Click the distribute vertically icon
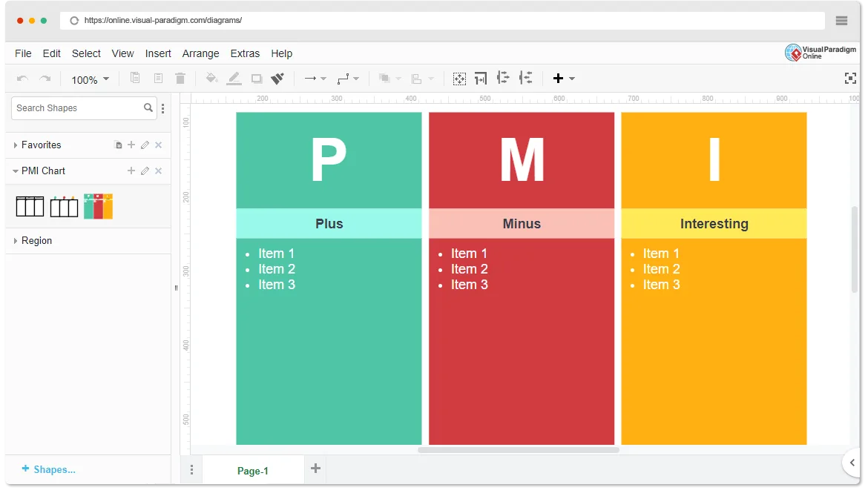Image resolution: width=868 pixels, height=493 pixels. pyautogui.click(x=525, y=78)
